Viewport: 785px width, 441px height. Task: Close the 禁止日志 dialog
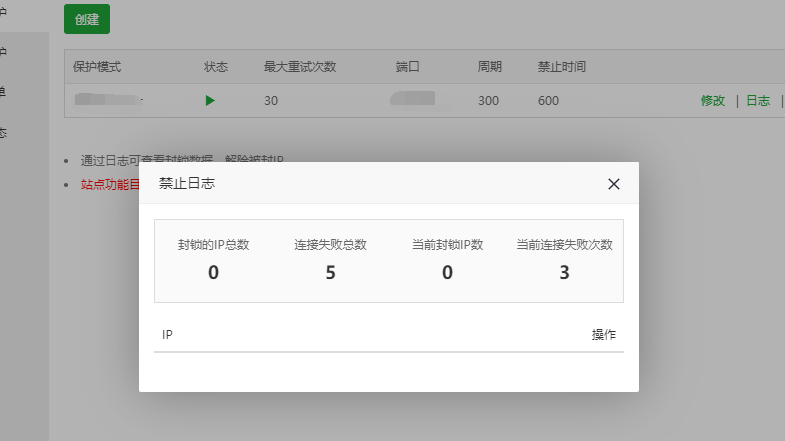tap(613, 184)
